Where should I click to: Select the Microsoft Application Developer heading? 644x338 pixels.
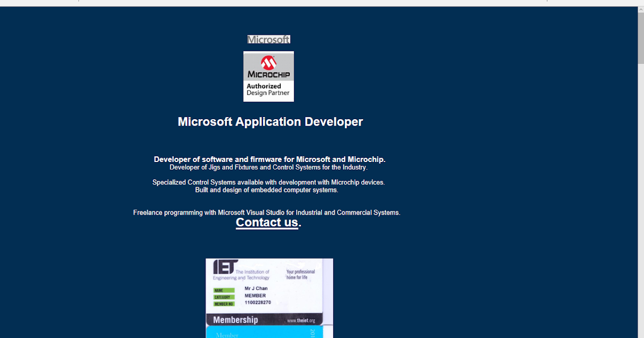tap(270, 122)
